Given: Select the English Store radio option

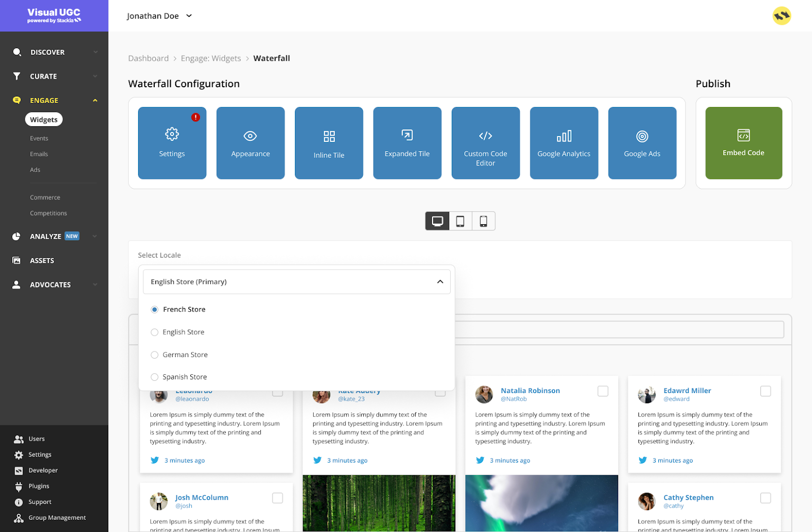Looking at the screenshot, I should click(155, 332).
